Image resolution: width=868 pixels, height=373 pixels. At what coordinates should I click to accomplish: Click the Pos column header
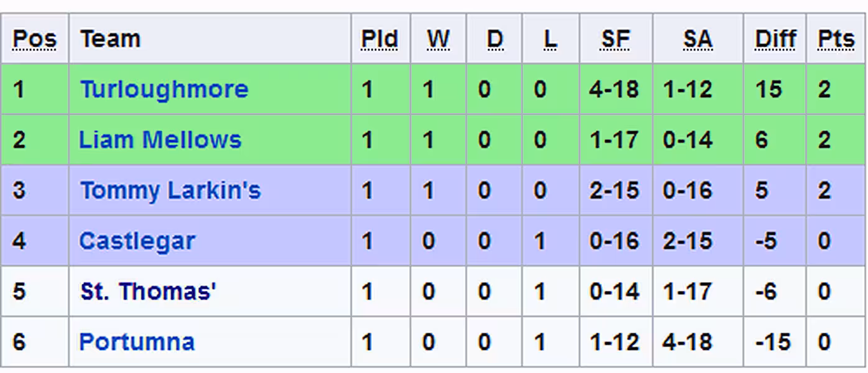coord(34,39)
